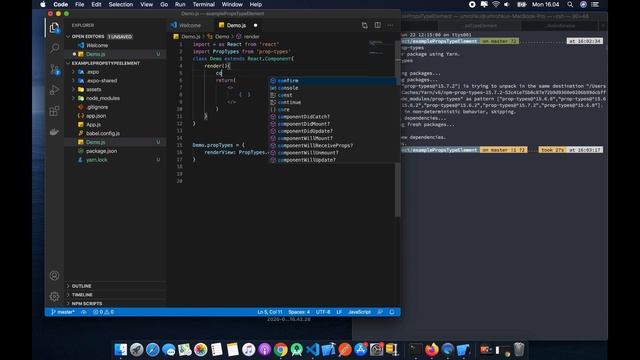The height and width of the screenshot is (360, 640).
Task: Expand the assets folder
Action: 73,89
